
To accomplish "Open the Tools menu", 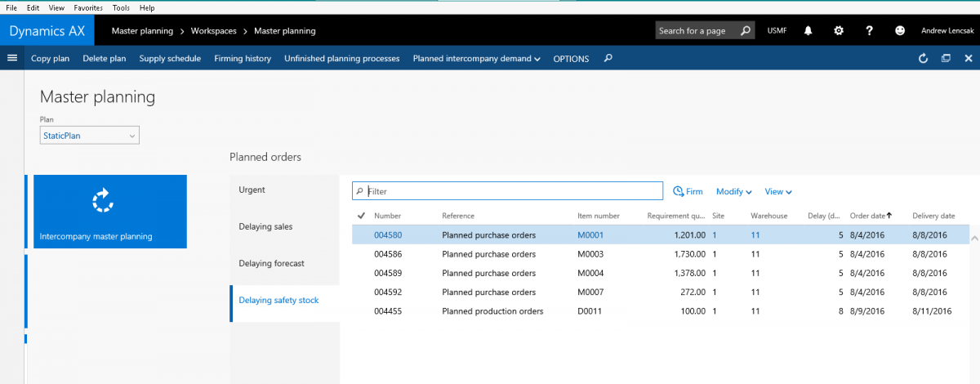I will [121, 7].
